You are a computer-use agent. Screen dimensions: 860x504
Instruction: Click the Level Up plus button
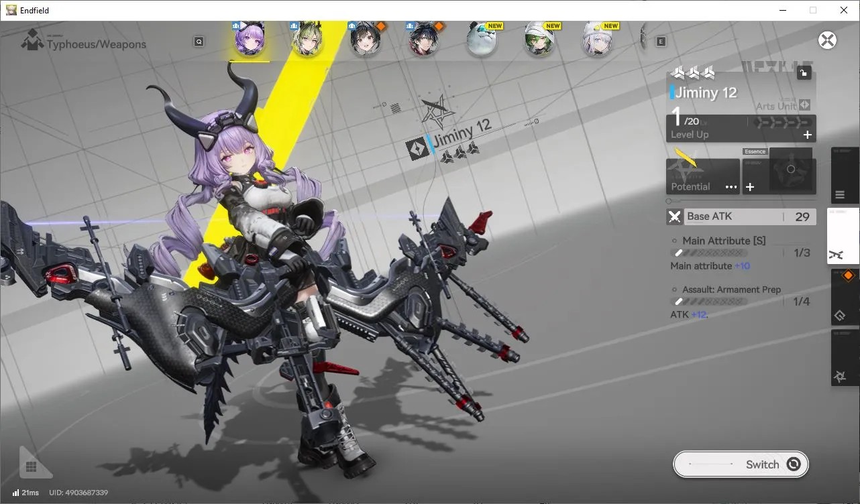tap(808, 135)
